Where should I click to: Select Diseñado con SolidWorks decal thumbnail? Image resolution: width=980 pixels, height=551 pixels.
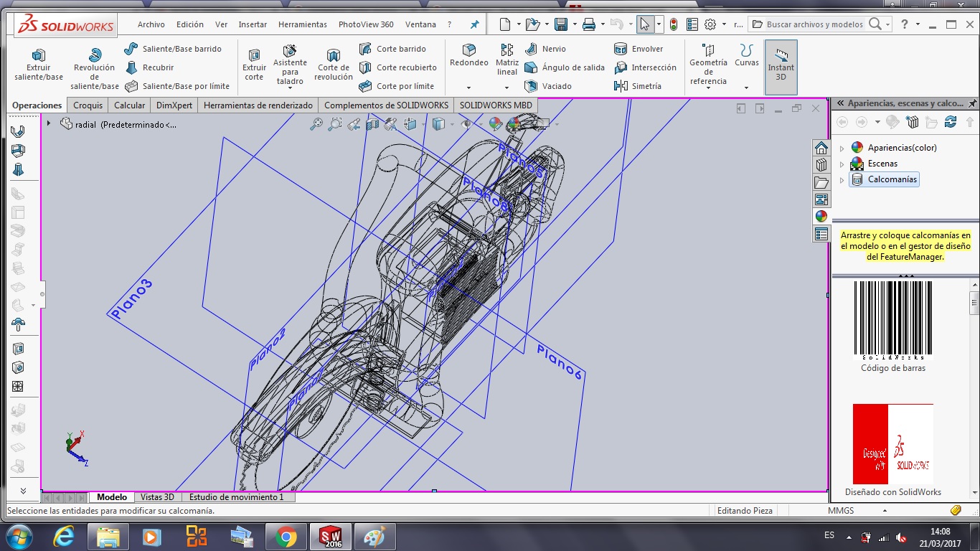click(893, 444)
